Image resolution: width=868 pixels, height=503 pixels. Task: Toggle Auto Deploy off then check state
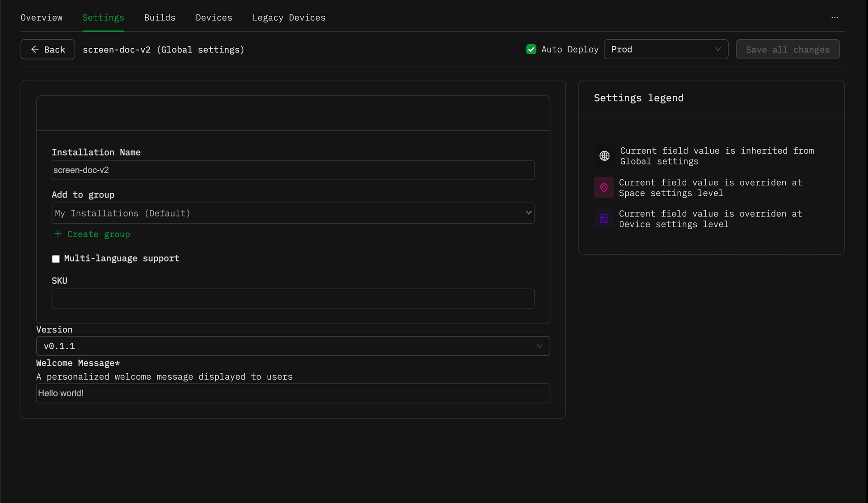click(531, 49)
